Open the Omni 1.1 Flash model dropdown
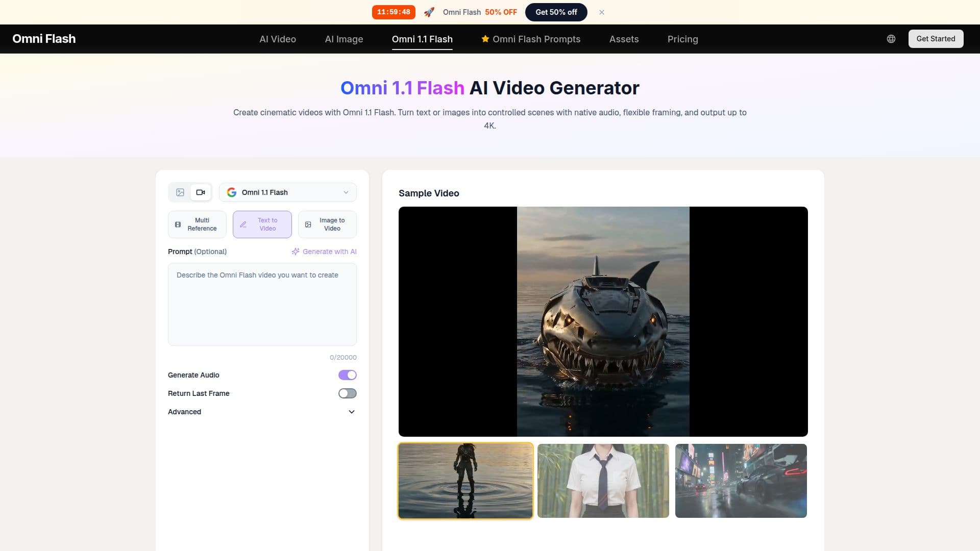Image resolution: width=980 pixels, height=551 pixels. [x=288, y=192]
